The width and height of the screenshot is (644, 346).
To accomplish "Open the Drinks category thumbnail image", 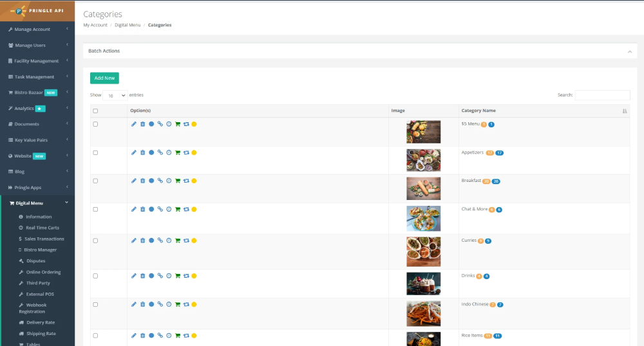I will [x=424, y=284].
